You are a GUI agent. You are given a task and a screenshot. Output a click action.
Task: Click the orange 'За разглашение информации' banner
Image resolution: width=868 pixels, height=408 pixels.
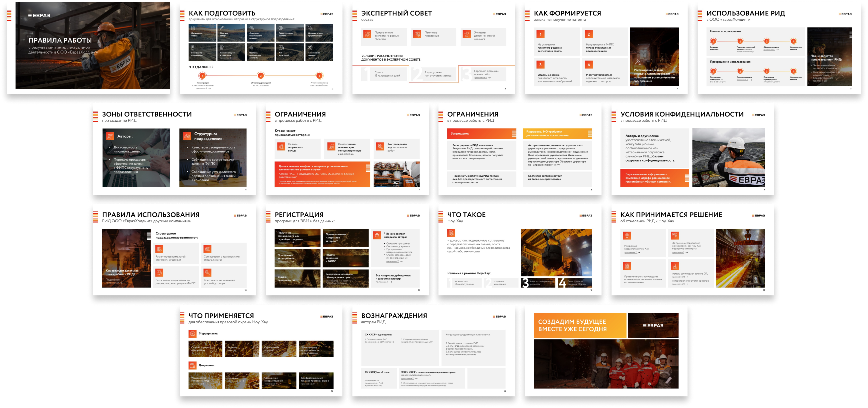click(654, 178)
